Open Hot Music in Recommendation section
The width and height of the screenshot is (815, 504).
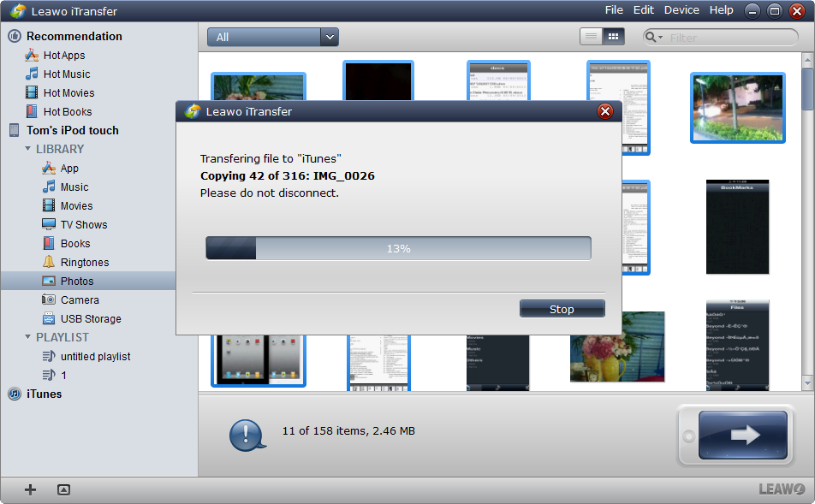66,74
